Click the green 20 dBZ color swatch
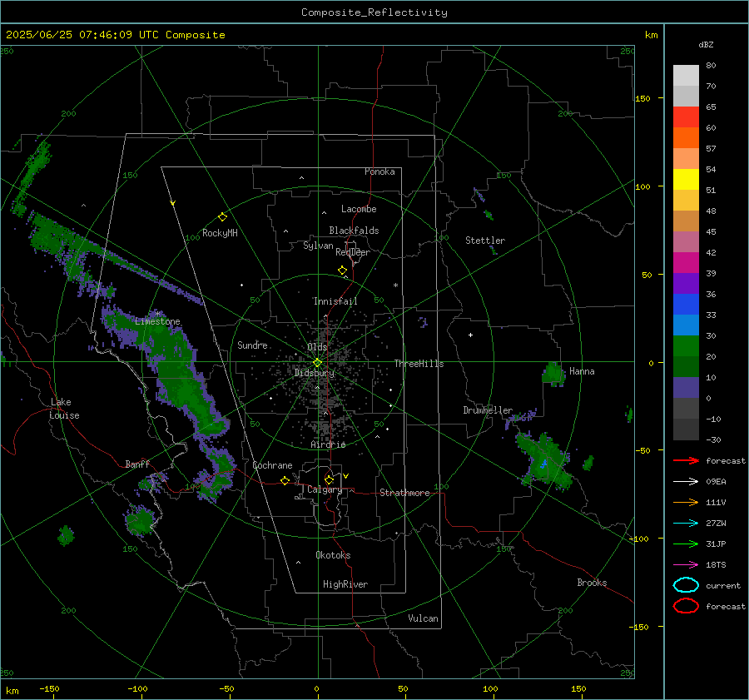749x700 pixels. 686,345
